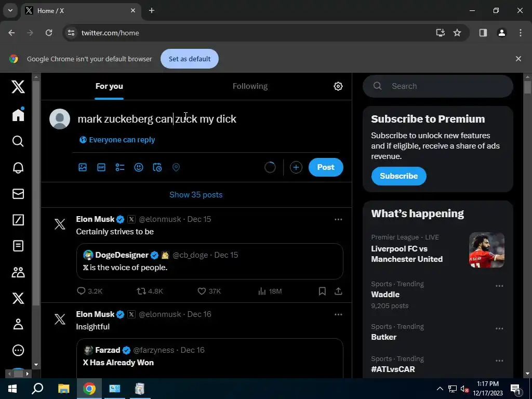
Task: Add media image to the post
Action: (x=83, y=167)
